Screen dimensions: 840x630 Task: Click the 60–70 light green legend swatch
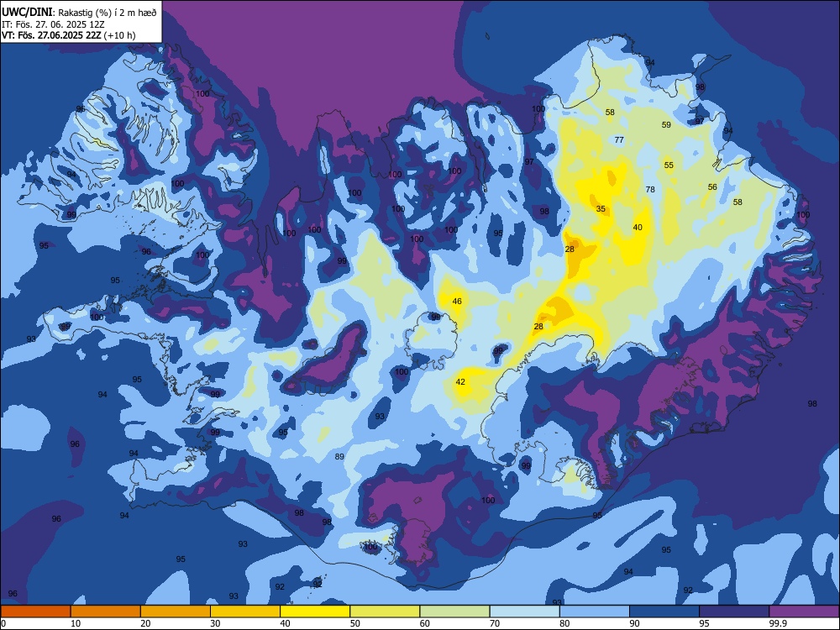tap(454, 612)
